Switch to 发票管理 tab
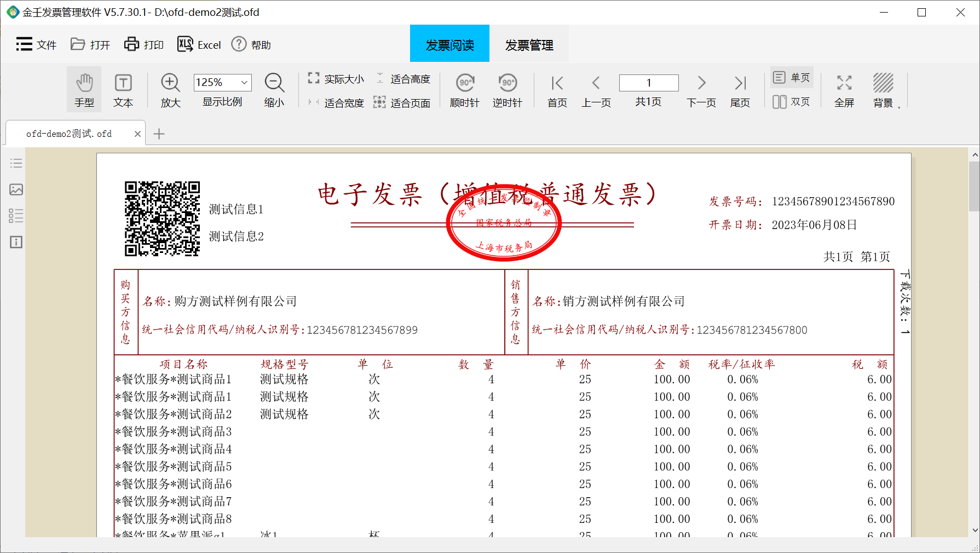 point(529,45)
